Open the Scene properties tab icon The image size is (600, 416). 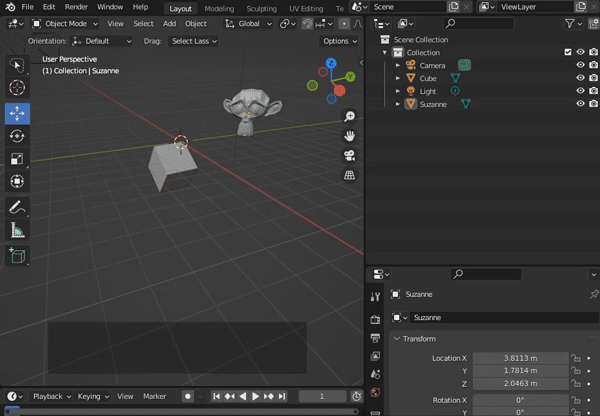[375, 374]
